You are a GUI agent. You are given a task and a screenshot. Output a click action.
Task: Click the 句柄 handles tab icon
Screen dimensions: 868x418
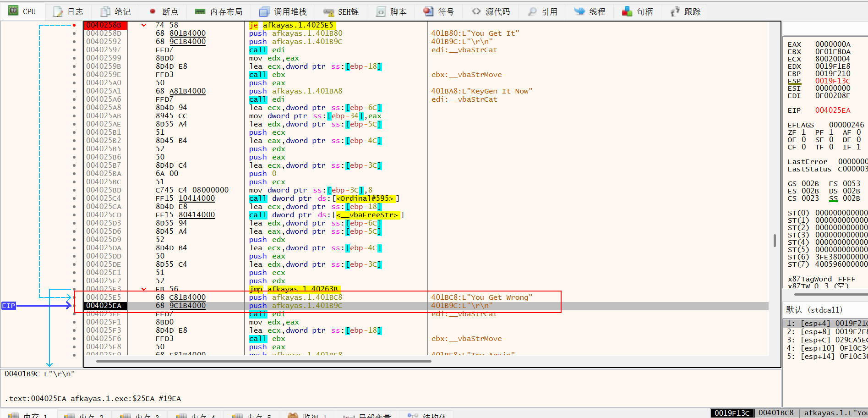(627, 11)
